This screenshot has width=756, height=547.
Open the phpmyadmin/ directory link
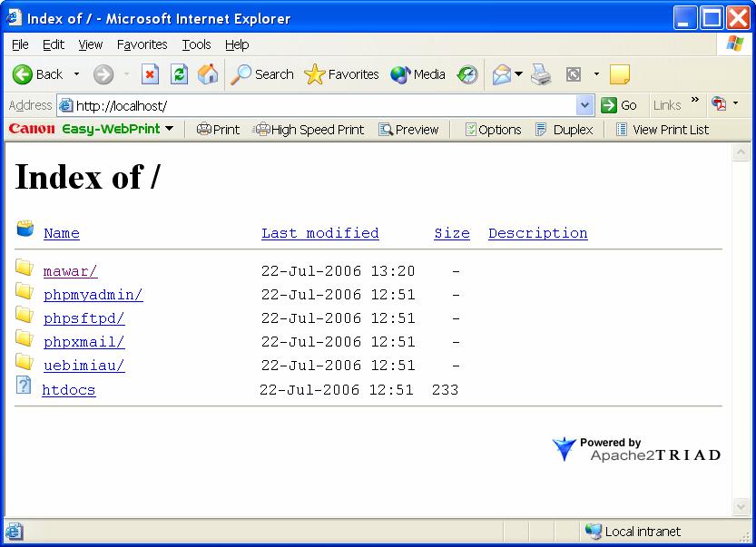93,295
